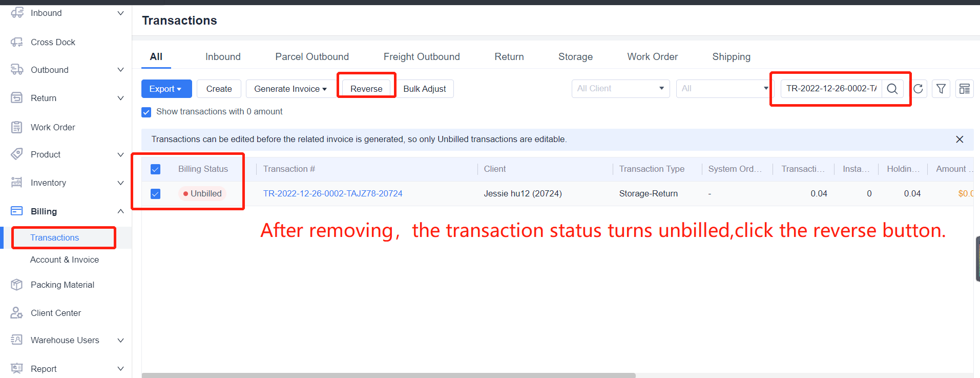Expand the Report sidebar menu chevron
The image size is (980, 378).
click(x=120, y=368)
